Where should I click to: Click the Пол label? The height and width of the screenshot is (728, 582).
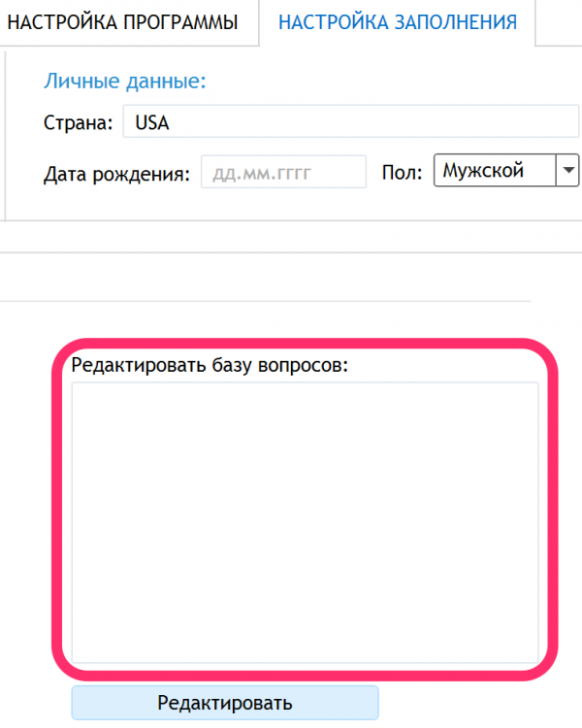click(x=402, y=172)
